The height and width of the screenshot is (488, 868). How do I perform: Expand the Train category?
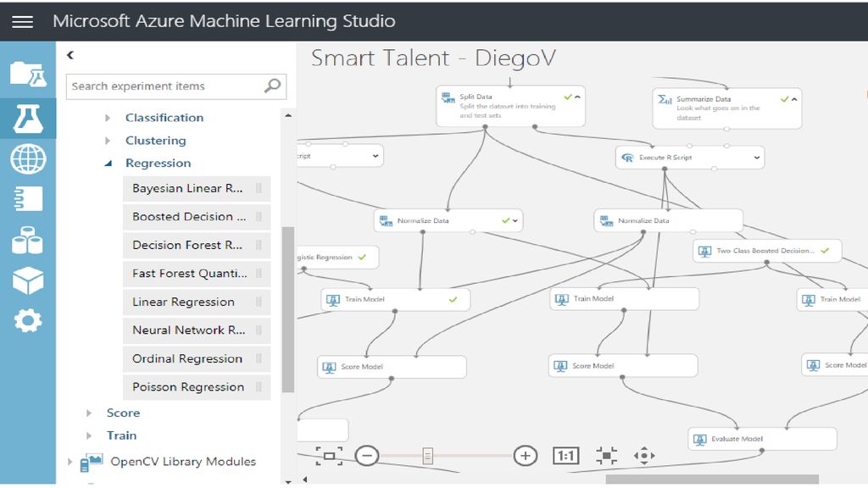pos(89,435)
